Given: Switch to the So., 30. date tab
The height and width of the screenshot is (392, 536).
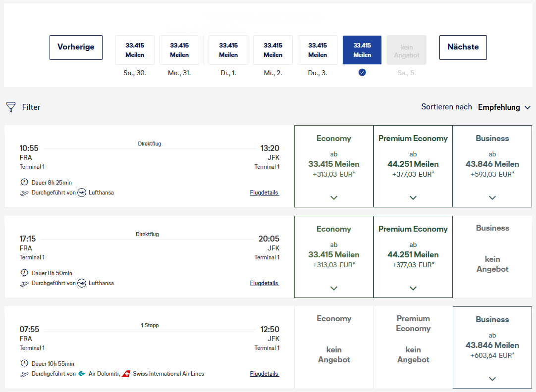Looking at the screenshot, I should (x=134, y=49).
